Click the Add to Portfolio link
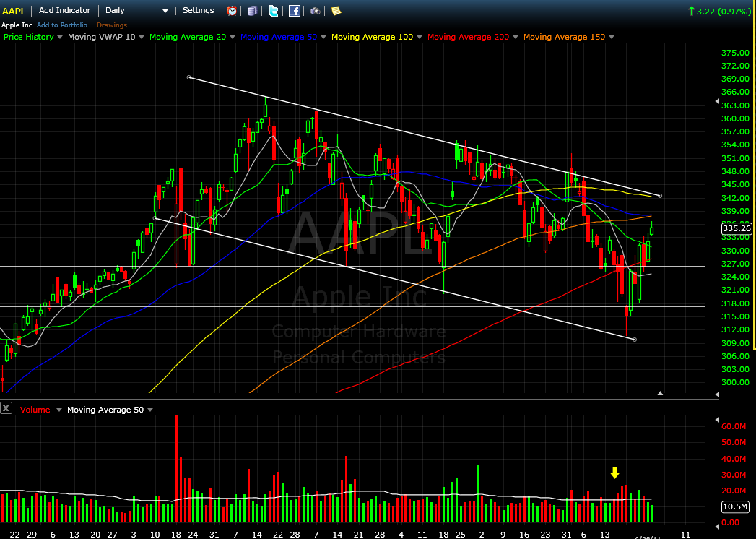The image size is (756, 539). point(62,25)
